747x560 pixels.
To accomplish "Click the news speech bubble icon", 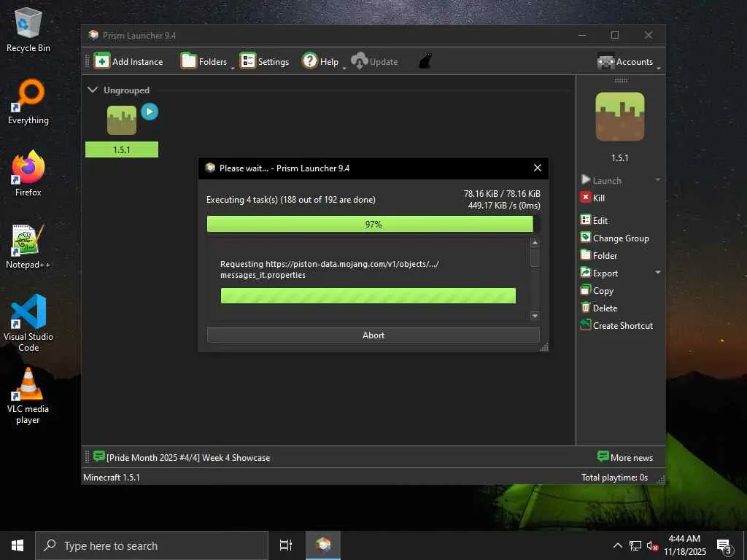I will pos(98,456).
